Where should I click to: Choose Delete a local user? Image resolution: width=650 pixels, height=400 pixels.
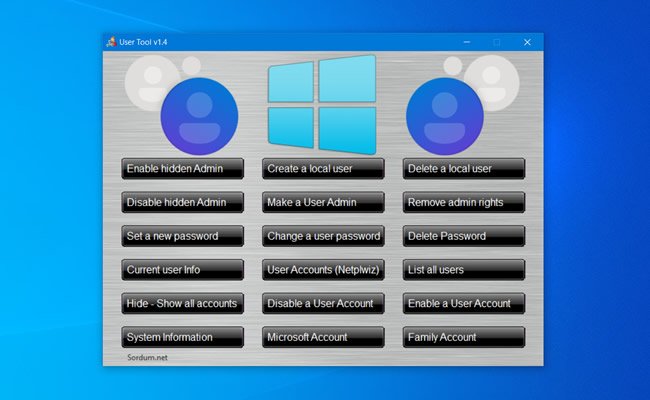click(463, 169)
